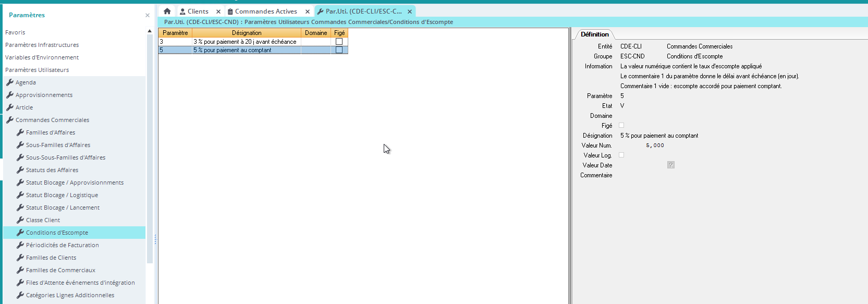The height and width of the screenshot is (304, 868).
Task: Toggle the Figé checkbox for parameter 3
Action: tap(339, 42)
